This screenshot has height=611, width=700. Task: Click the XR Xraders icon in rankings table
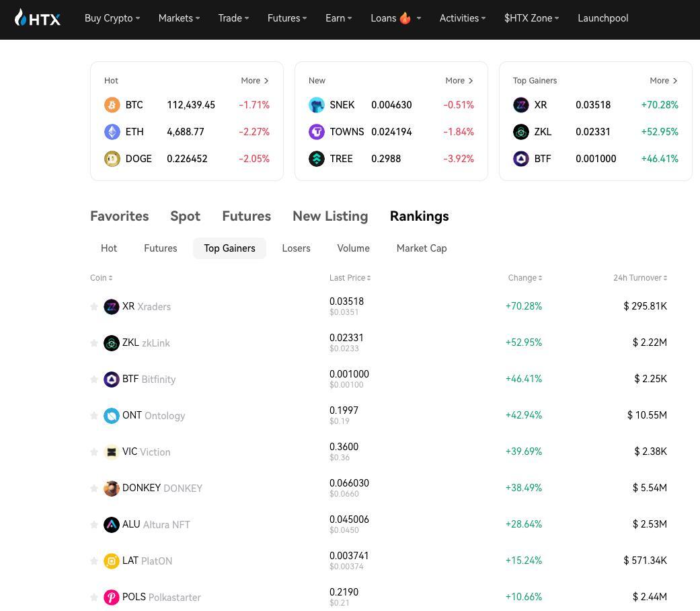click(111, 307)
